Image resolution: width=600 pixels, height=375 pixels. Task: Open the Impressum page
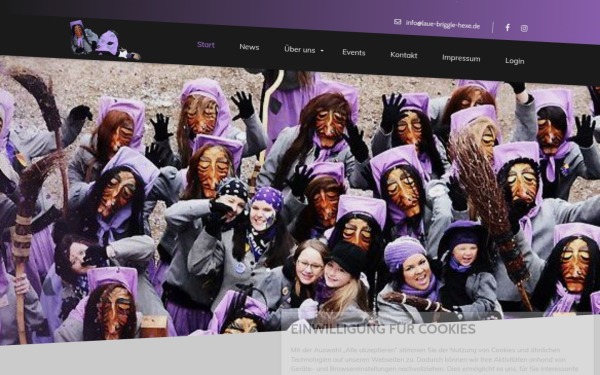(x=461, y=58)
